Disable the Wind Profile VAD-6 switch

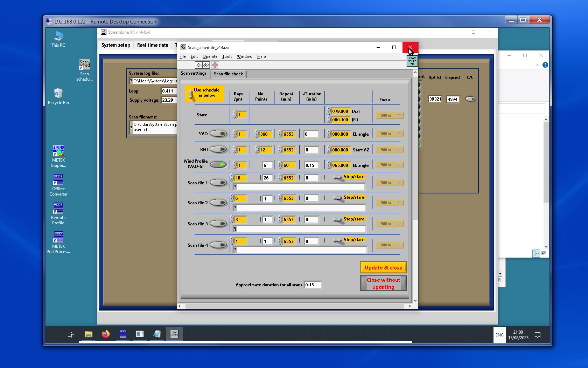(219, 164)
